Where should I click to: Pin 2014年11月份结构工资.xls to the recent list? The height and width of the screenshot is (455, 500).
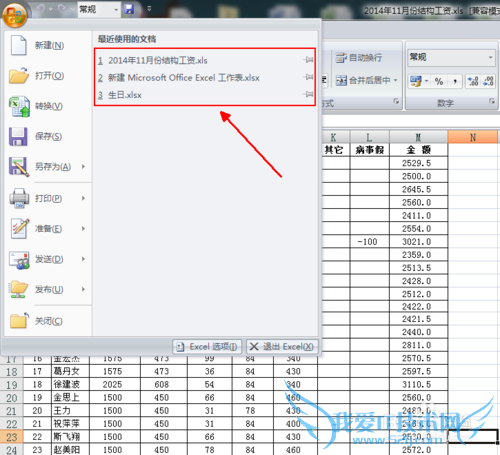coord(309,60)
